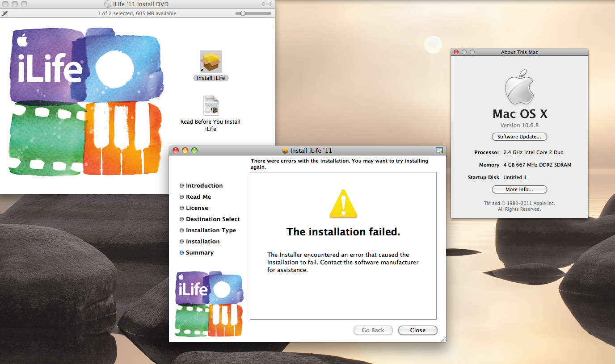Click the "Installer encountered an error" description text
Image resolution: width=615 pixels, height=364 pixels.
(x=343, y=263)
